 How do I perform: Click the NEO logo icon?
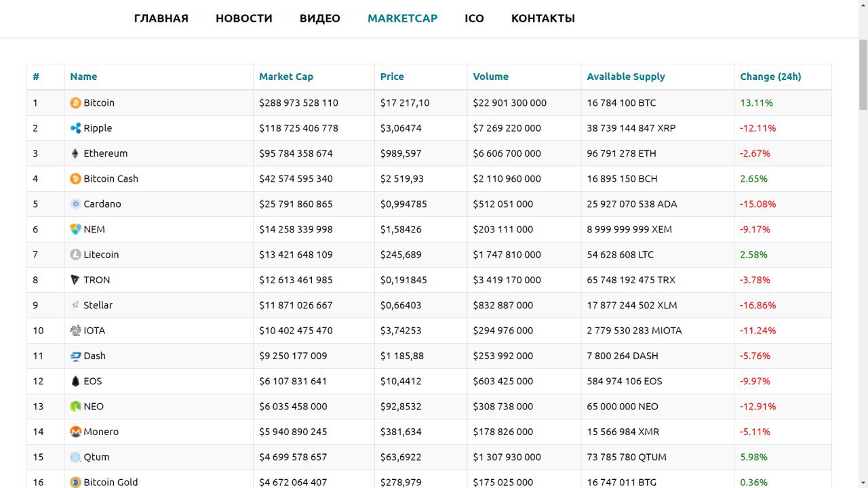pos(75,407)
